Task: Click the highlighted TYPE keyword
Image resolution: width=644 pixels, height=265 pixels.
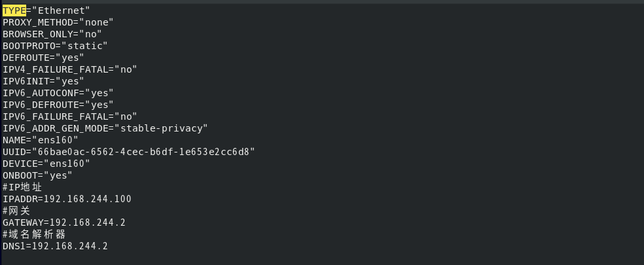Action: click(14, 10)
